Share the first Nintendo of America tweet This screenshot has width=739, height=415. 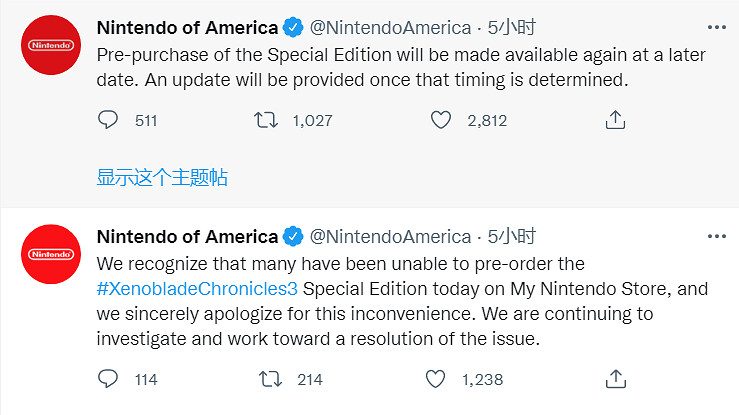tap(616, 121)
